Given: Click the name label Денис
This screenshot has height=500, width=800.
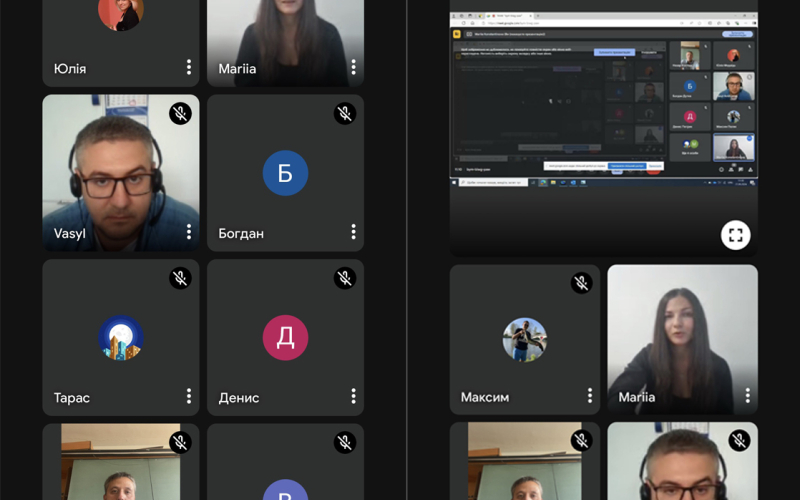Looking at the screenshot, I should coord(239,398).
